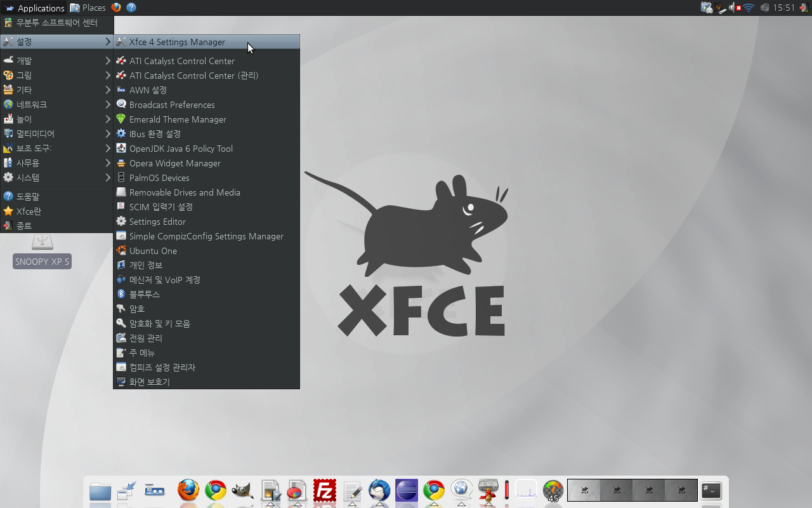Open 메신저 및 VoIP 계정
Viewport: 812px width, 508px height.
206,280
